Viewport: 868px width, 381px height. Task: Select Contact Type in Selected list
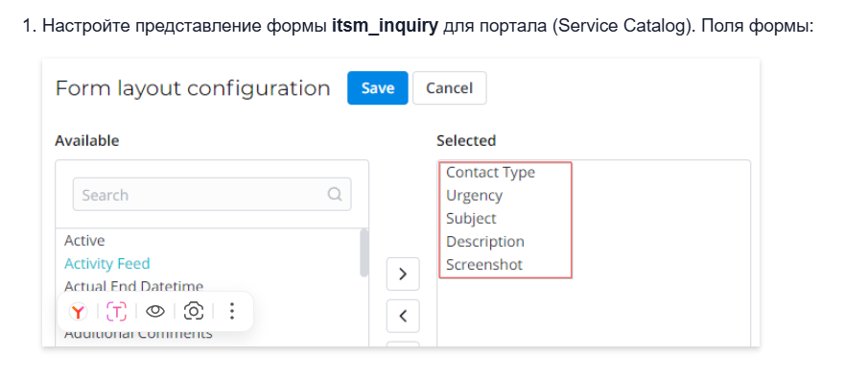tap(490, 172)
